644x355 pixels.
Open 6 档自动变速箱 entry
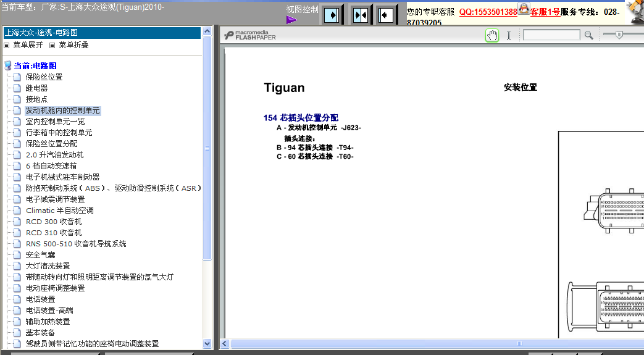51,165
